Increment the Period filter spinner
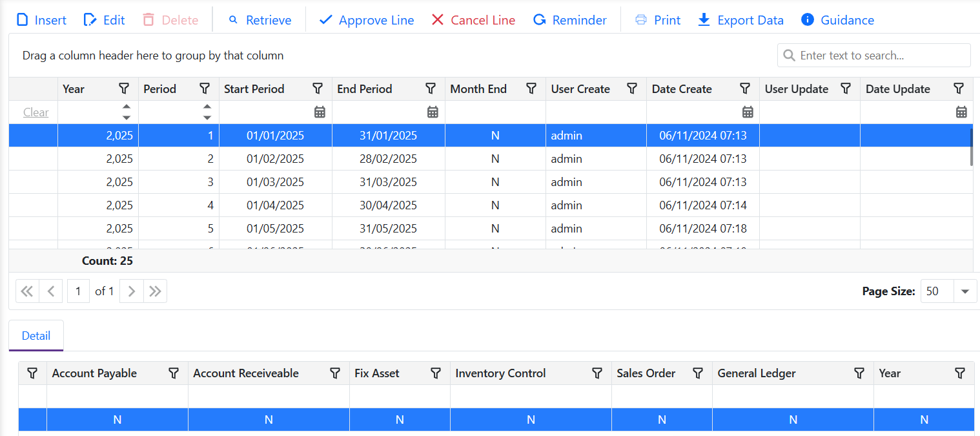Screen dimensions: 980x436 pyautogui.click(x=207, y=107)
